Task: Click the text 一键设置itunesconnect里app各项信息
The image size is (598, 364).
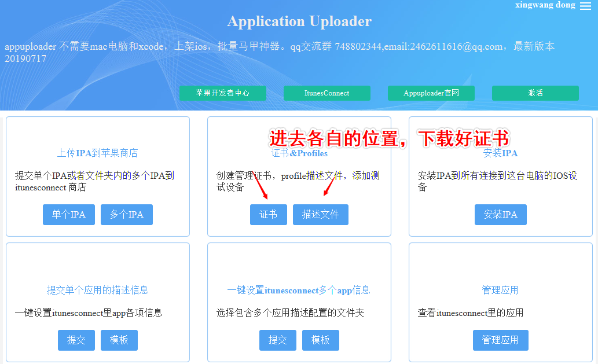Action: tap(89, 313)
